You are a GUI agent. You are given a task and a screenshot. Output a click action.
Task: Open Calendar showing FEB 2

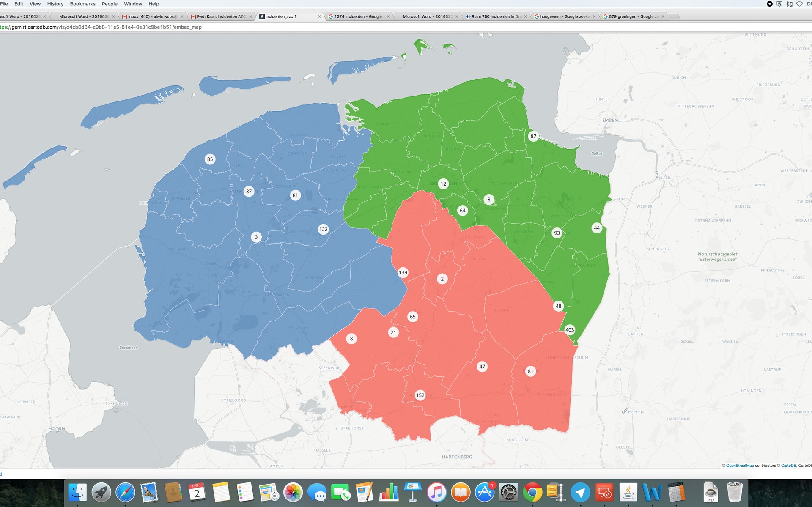click(x=197, y=492)
